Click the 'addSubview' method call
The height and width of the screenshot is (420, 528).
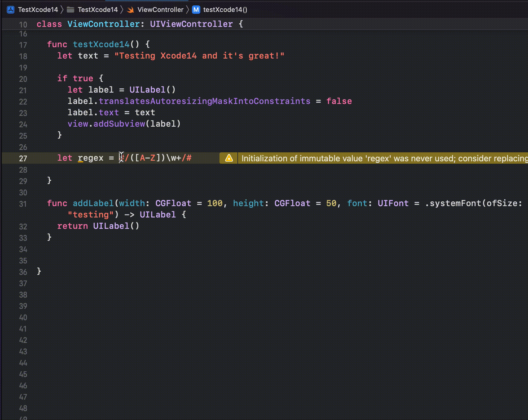119,124
